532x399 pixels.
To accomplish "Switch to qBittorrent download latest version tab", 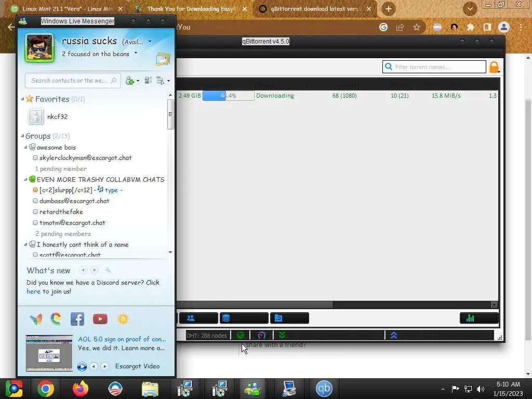I will [x=314, y=9].
